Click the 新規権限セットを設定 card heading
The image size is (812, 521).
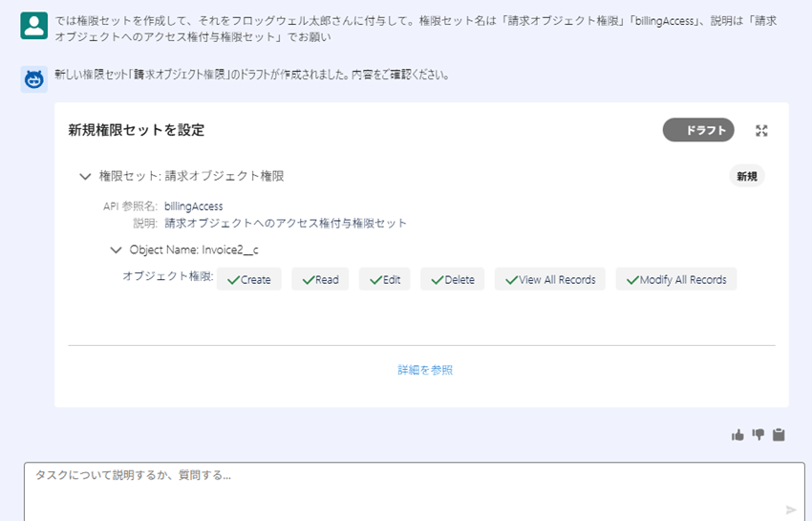[136, 130]
